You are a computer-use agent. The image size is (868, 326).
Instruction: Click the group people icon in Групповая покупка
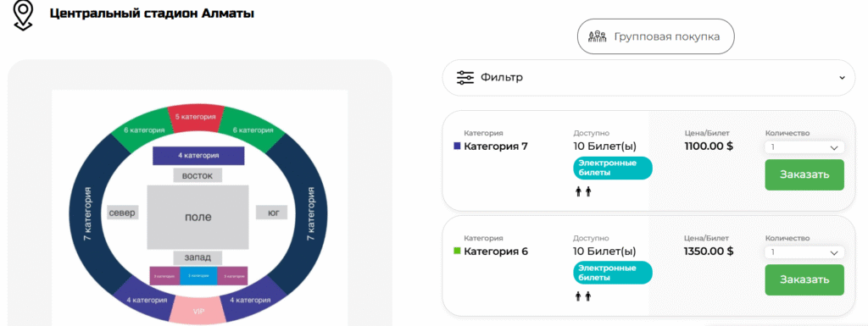pos(598,36)
